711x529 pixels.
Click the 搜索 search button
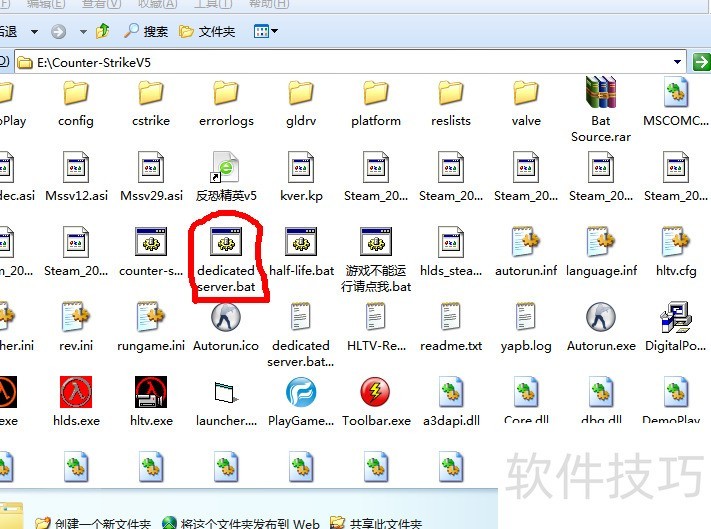click(146, 31)
